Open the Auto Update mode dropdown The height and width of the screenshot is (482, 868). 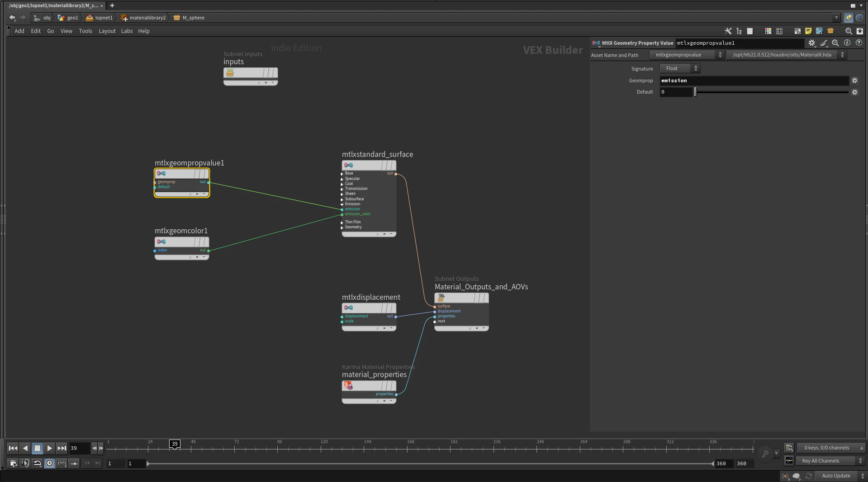coord(841,476)
